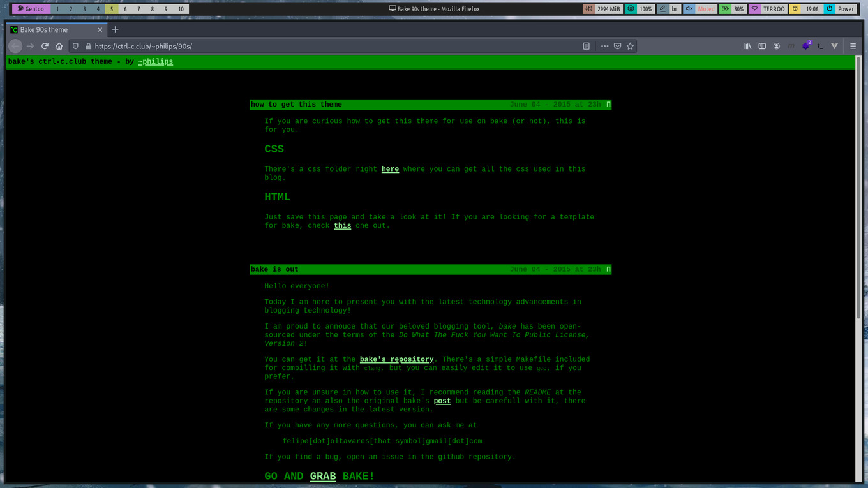Toggle reader view in address bar
The height and width of the screenshot is (488, 868).
[x=587, y=46]
